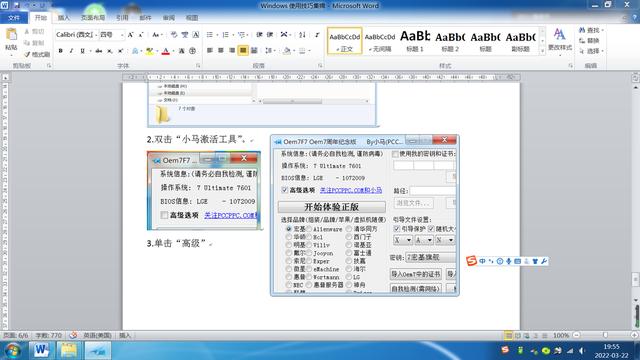Click the 查找 find button

click(590, 30)
